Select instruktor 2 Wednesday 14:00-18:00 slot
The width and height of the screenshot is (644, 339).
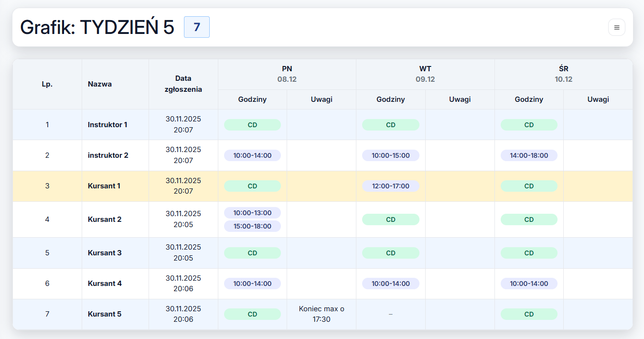coord(529,155)
